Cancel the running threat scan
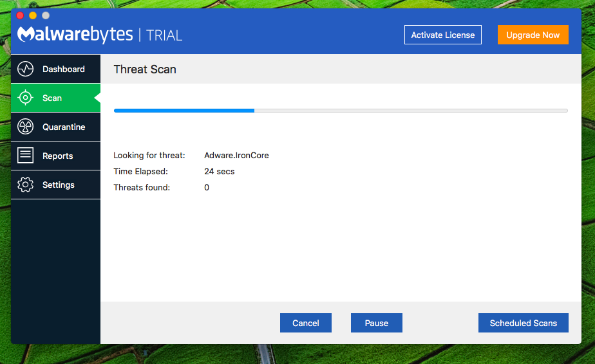Screen dimensions: 595x364 pyautogui.click(x=305, y=323)
